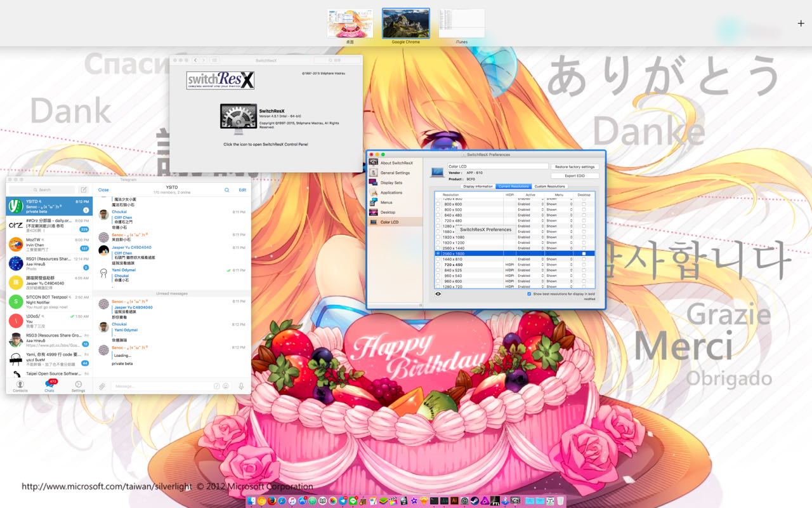Click the show-all grid button in SwitchResX toolbar
The height and width of the screenshot is (508, 812).
click(x=215, y=60)
